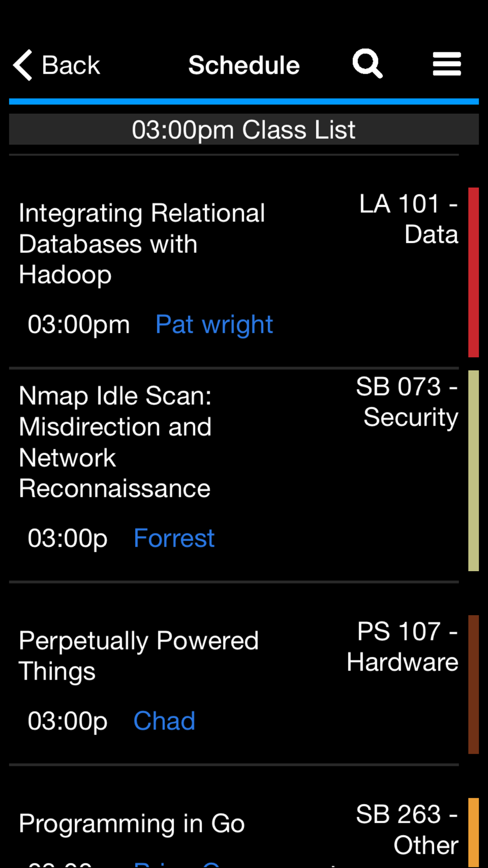Select the brown Hardware track color bar
The image size is (488, 868).
click(x=473, y=684)
